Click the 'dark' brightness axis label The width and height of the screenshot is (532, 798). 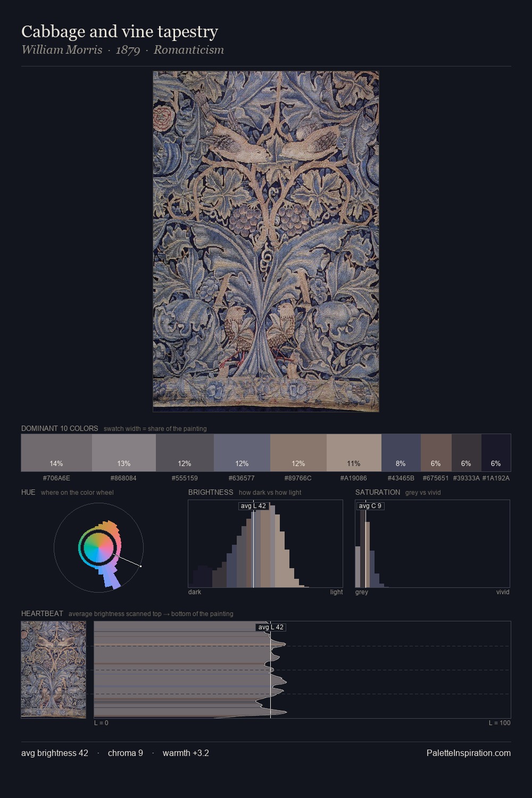195,592
